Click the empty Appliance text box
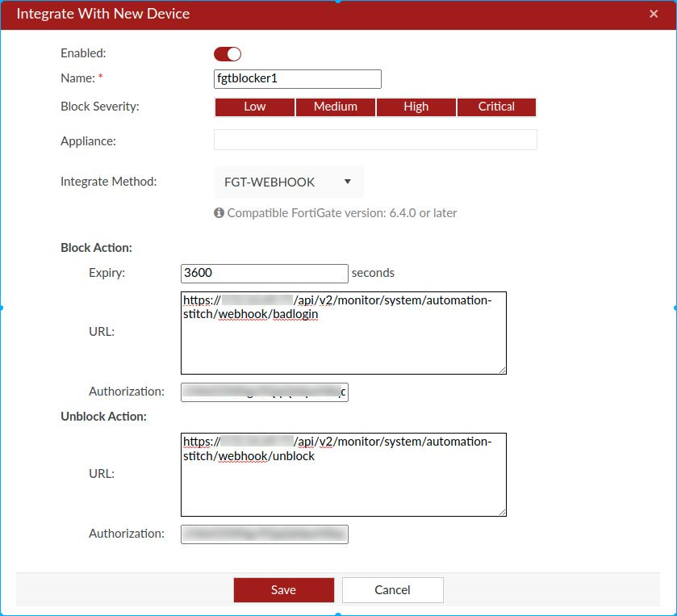 [374, 139]
